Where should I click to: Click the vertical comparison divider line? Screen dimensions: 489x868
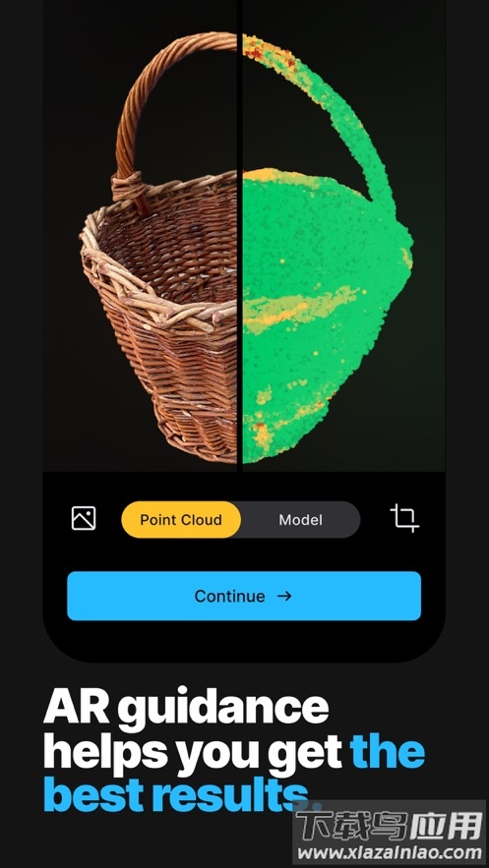pyautogui.click(x=239, y=235)
